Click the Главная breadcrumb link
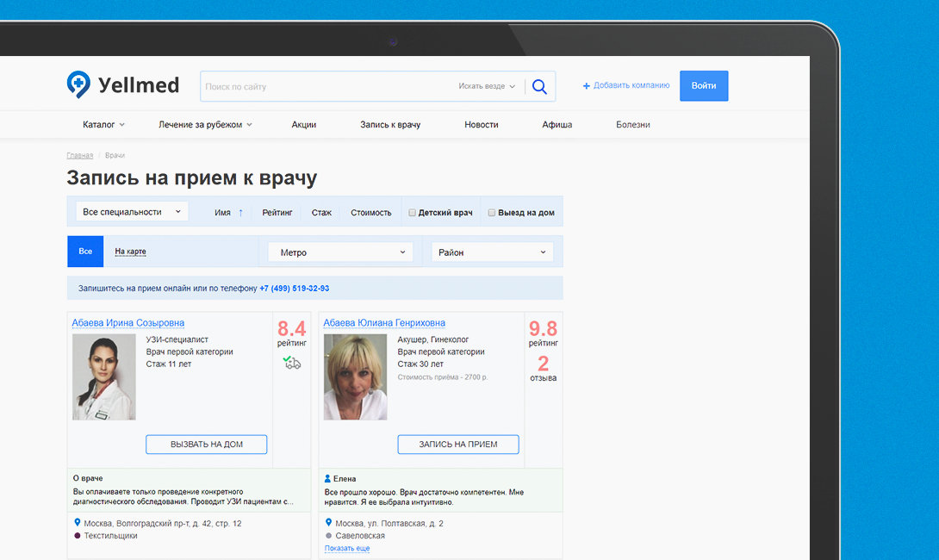The height and width of the screenshot is (560, 939). tap(79, 155)
